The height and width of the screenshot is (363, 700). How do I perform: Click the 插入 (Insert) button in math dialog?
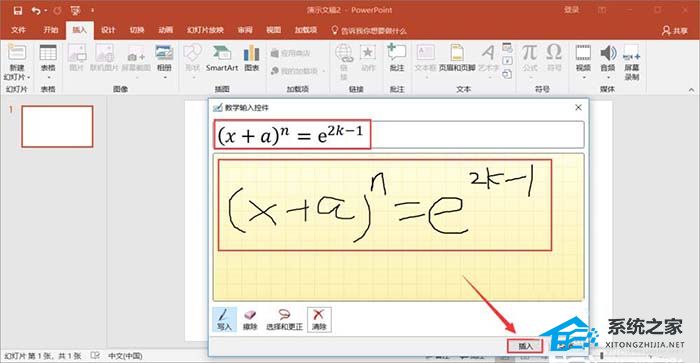coord(525,346)
